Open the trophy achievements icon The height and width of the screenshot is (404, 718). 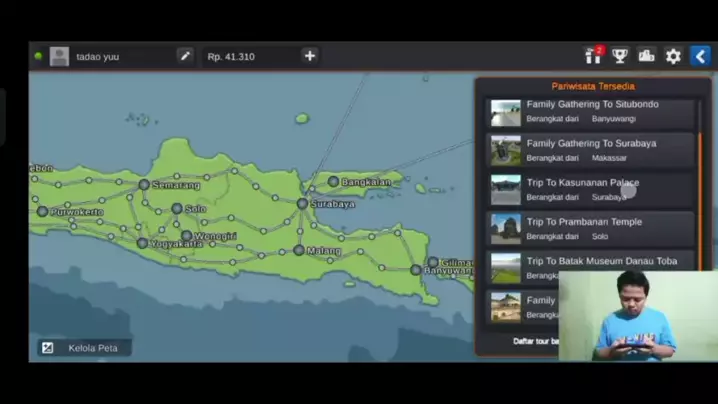point(620,56)
